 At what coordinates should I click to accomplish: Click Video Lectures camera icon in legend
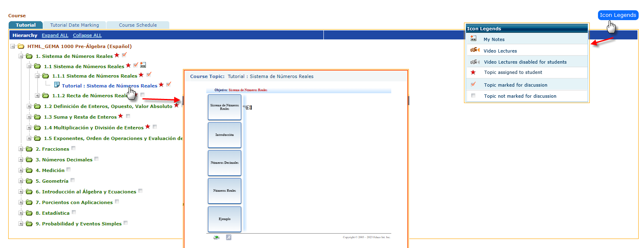[475, 50]
